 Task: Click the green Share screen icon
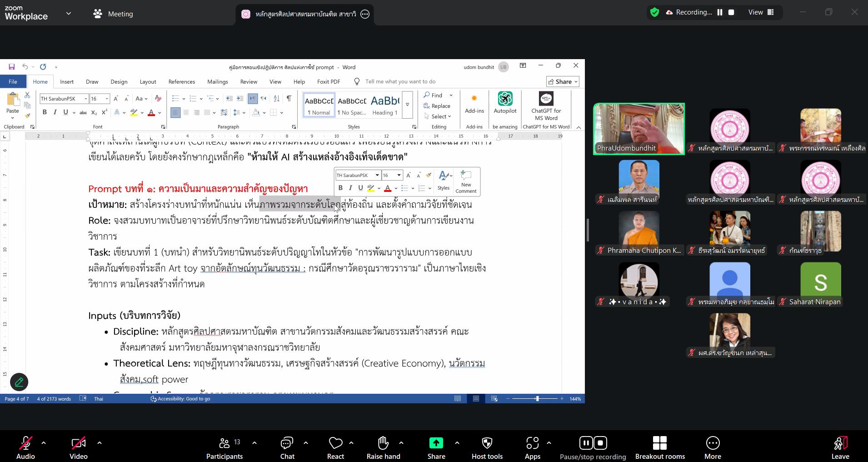[436, 443]
